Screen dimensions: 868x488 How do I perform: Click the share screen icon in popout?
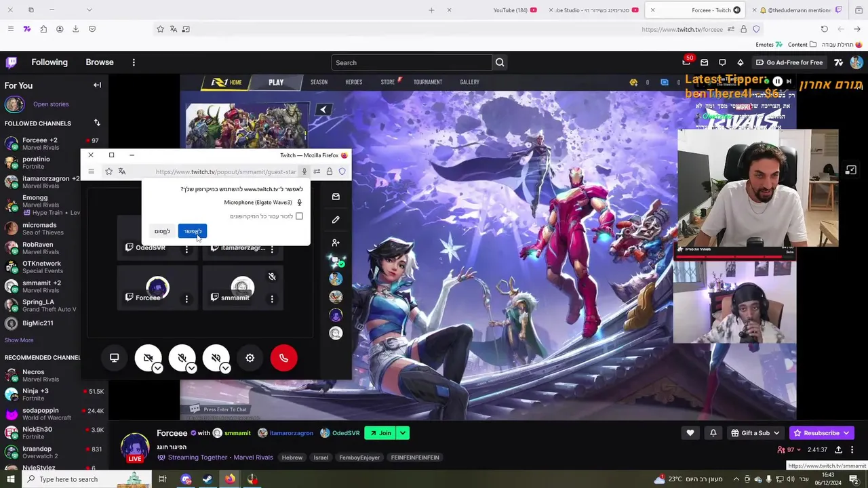[114, 358]
